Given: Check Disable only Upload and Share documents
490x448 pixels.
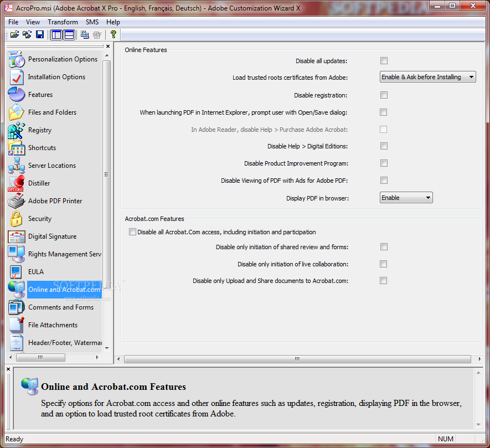Looking at the screenshot, I should point(384,281).
